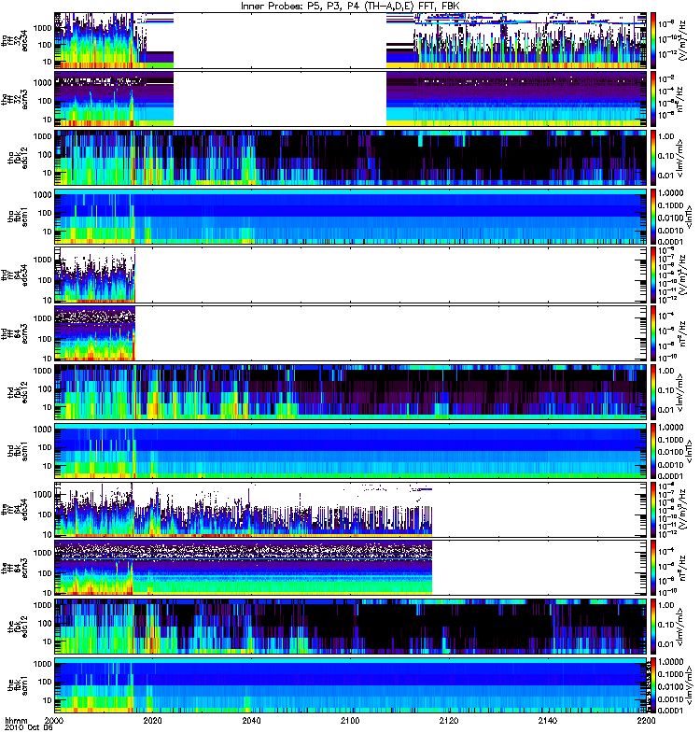Click the 'the fff 64 edc34' y-axis label
This screenshot has height=747, width=700.
pos(14,509)
